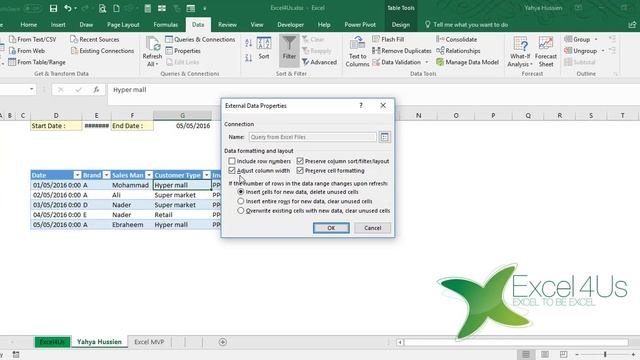Viewport: 640px width, 360px height.
Task: Open Consolidate tool
Action: 456,39
